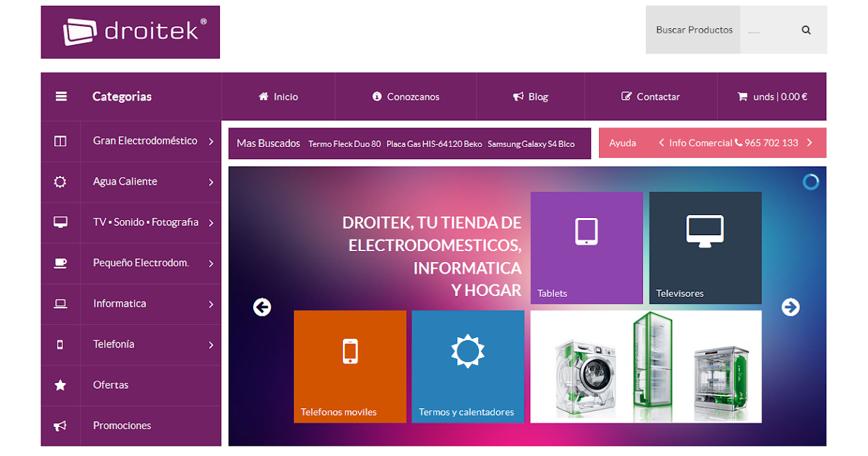Expand Telefonía submenu arrow
Image resolution: width=868 pixels, height=456 pixels.
(211, 345)
